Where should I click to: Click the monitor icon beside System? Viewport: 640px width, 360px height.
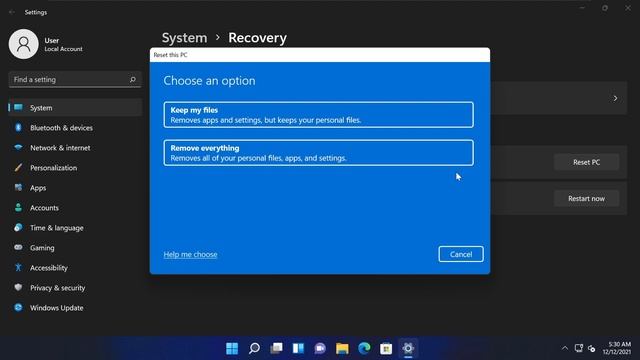(18, 107)
